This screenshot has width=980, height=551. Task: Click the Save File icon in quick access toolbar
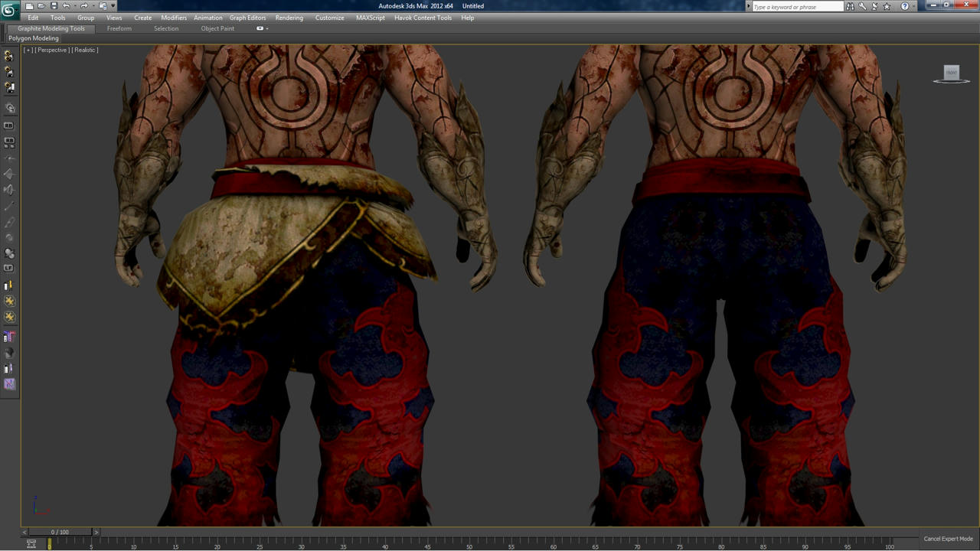[54, 6]
